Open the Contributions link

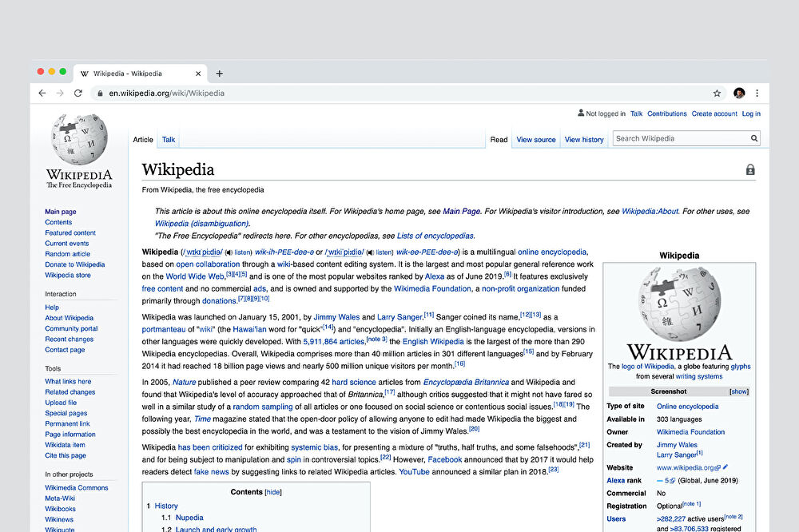click(x=667, y=113)
